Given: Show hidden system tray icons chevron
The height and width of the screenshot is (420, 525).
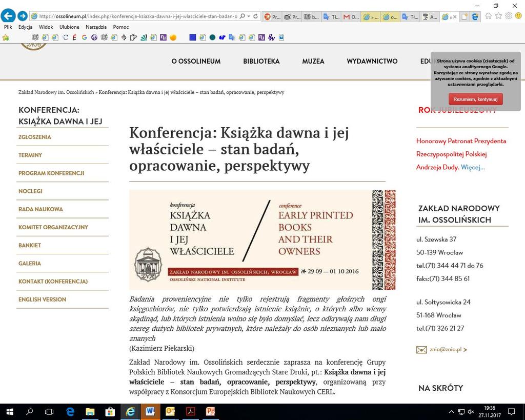Looking at the screenshot, I should point(451,412).
